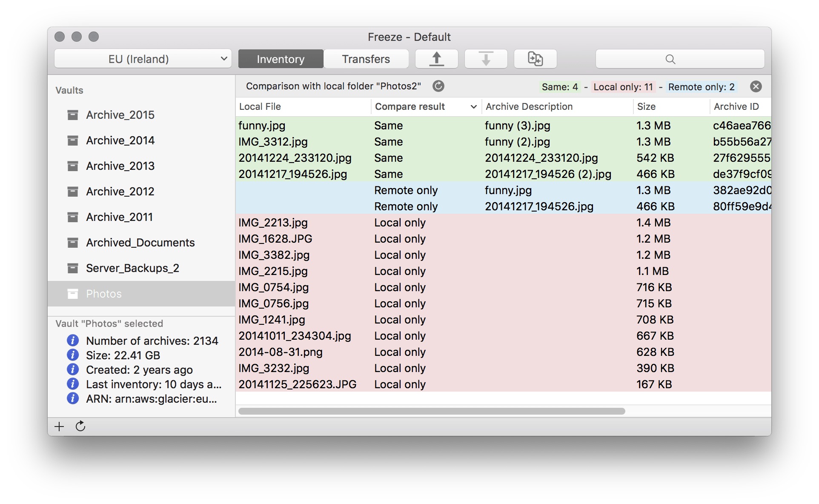819x504 pixels.
Task: Click the info icon beside Number of archives
Action: coord(73,341)
